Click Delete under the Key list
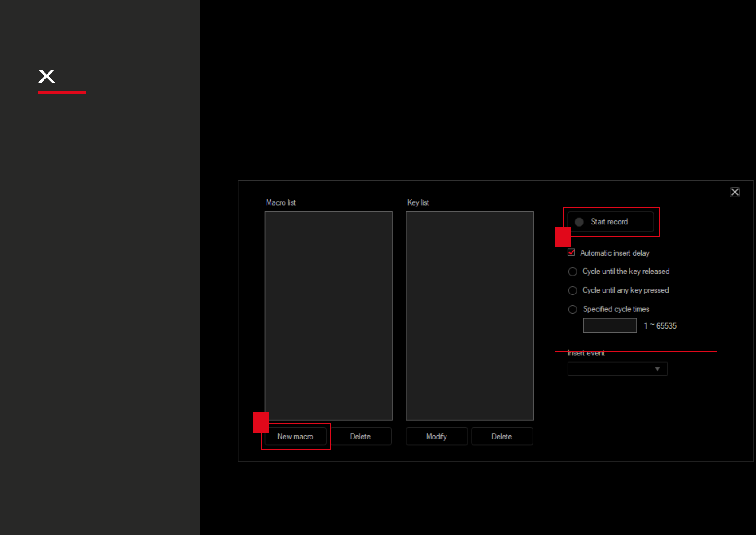Viewport: 756px width, 535px height. pyautogui.click(x=502, y=436)
